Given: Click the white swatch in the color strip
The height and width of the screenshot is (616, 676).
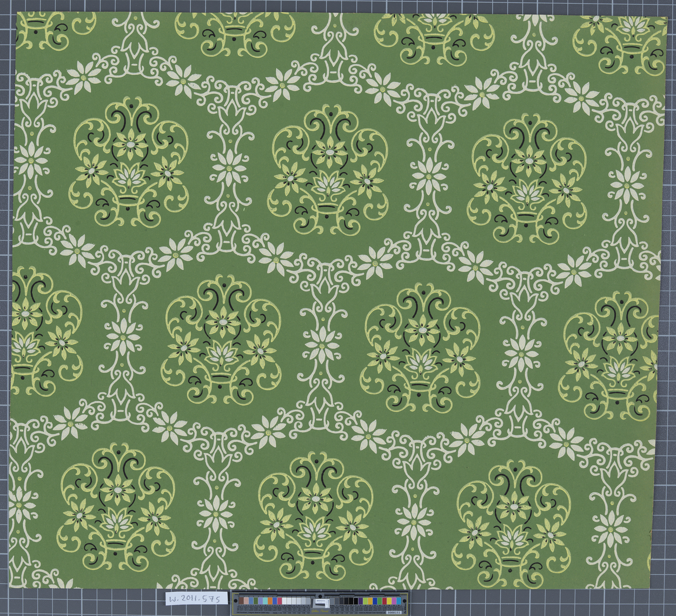Looking at the screenshot, I should point(284,601).
